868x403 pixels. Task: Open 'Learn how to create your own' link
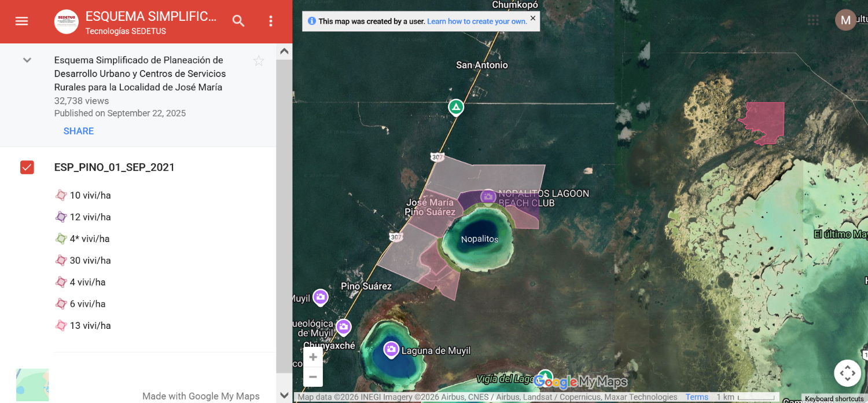[x=477, y=21]
